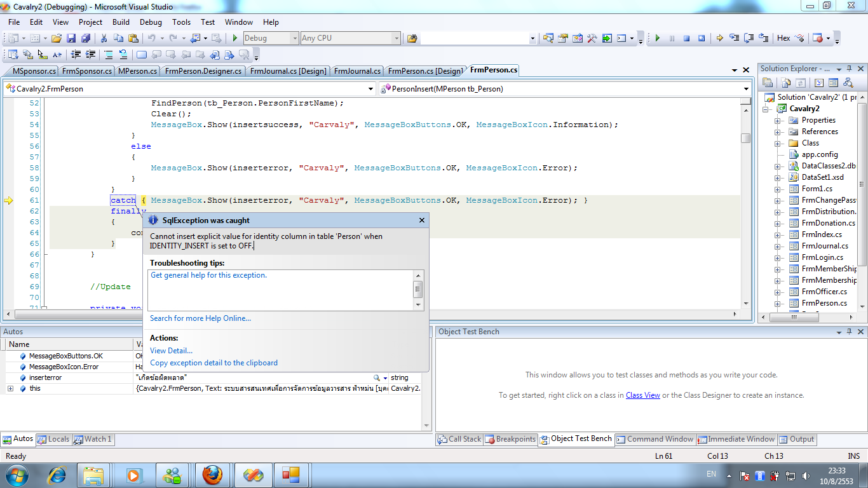The width and height of the screenshot is (868, 488).
Task: Click the Windows Start orb
Action: click(17, 475)
